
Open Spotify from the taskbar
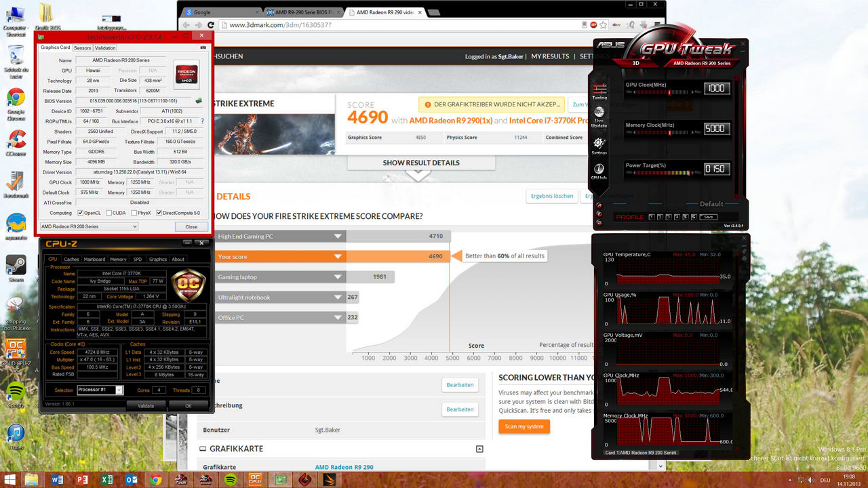click(x=231, y=480)
